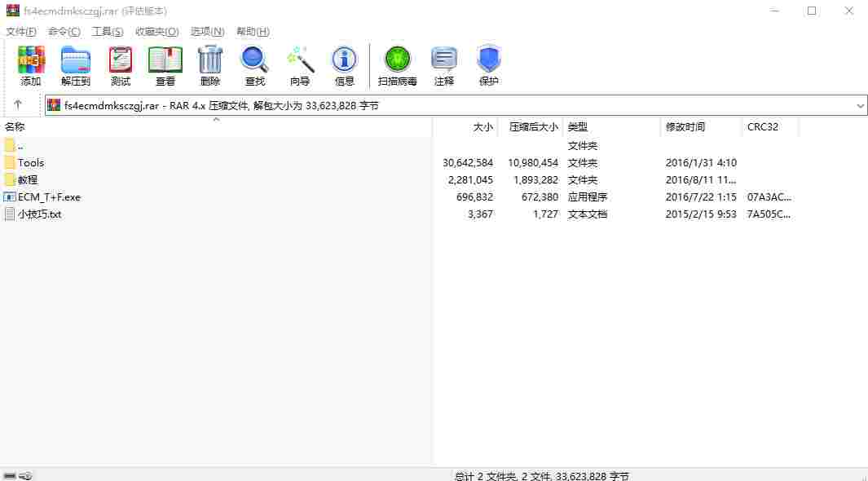The image size is (868, 481).
Task: Sort by 压缩后大小 column header
Action: pyautogui.click(x=531, y=126)
